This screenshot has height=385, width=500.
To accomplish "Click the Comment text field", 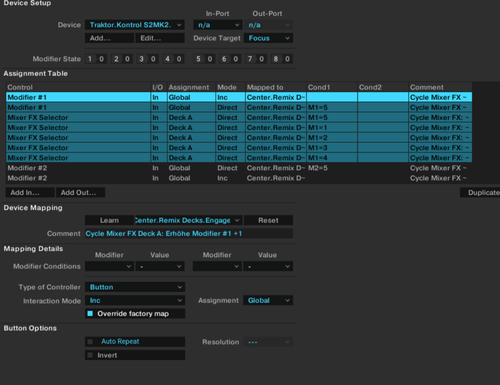I will click(189, 233).
